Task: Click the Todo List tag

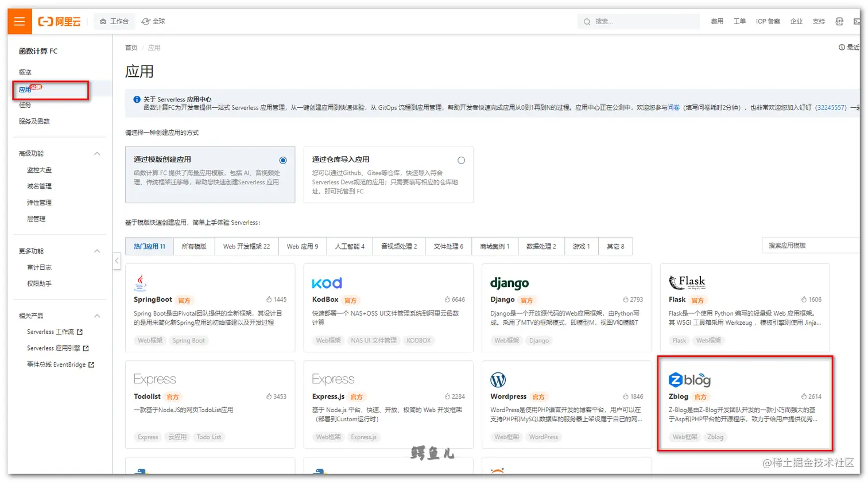Action: click(x=209, y=437)
